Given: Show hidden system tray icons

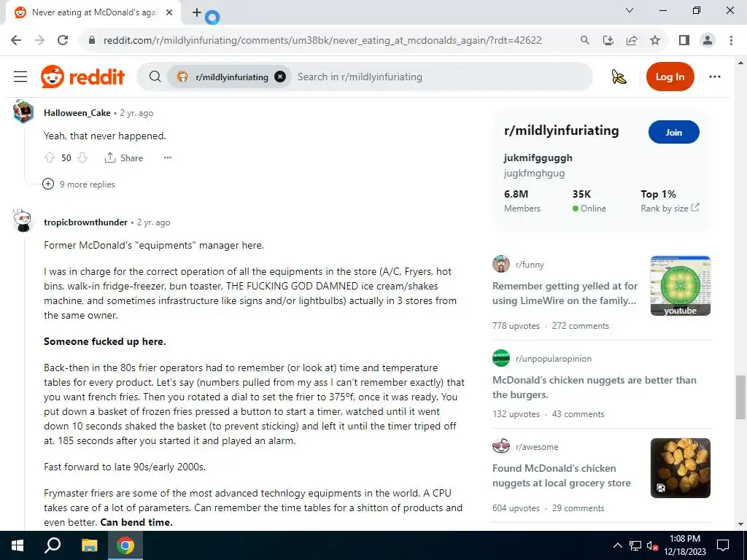Looking at the screenshot, I should click(617, 545).
